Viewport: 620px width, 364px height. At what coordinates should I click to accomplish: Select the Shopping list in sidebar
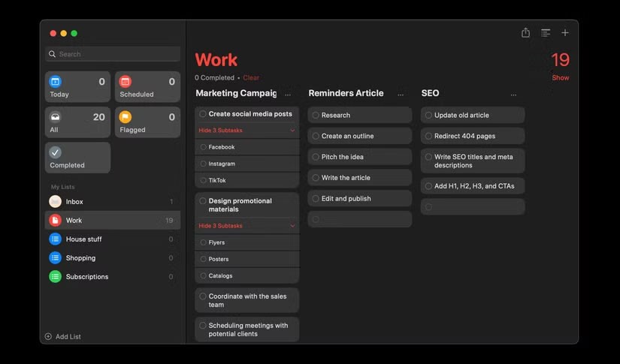pyautogui.click(x=80, y=258)
